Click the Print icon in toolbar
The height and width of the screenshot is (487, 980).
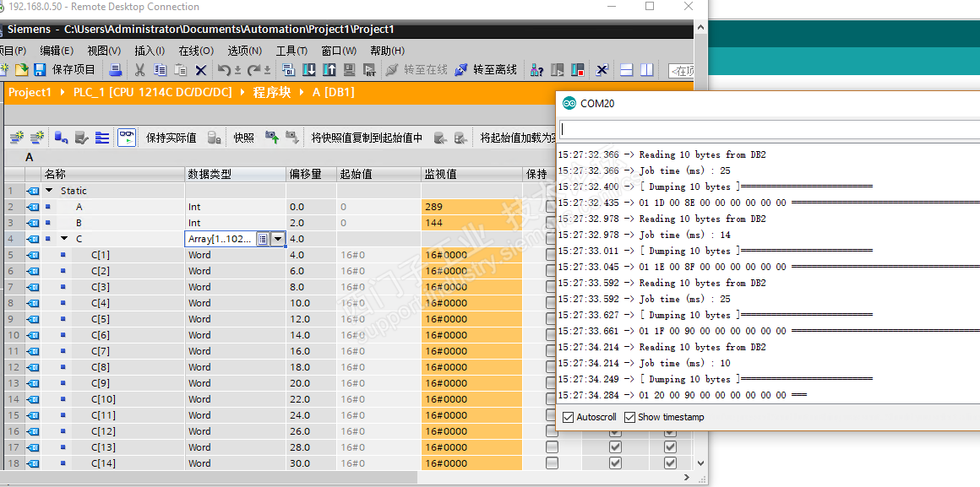[x=116, y=70]
